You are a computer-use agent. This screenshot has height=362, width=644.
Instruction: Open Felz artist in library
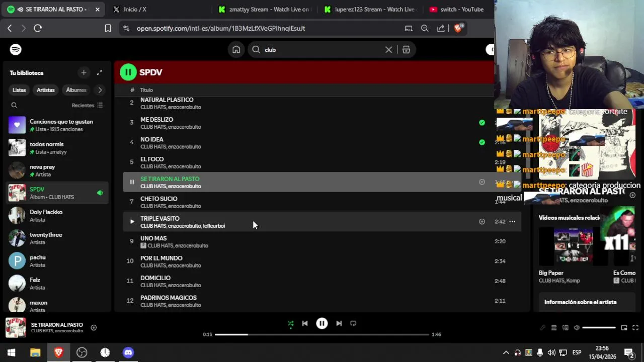[x=57, y=284]
